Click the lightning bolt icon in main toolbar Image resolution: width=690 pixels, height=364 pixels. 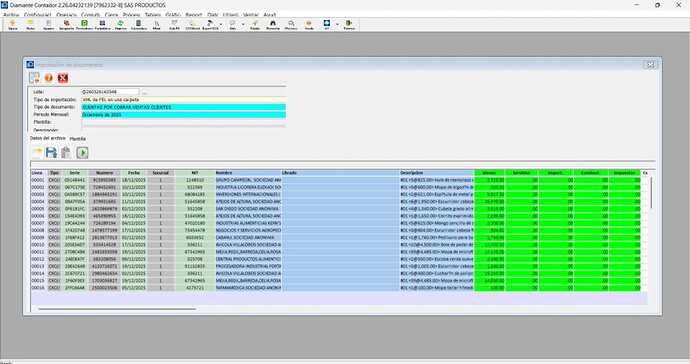[13, 23]
